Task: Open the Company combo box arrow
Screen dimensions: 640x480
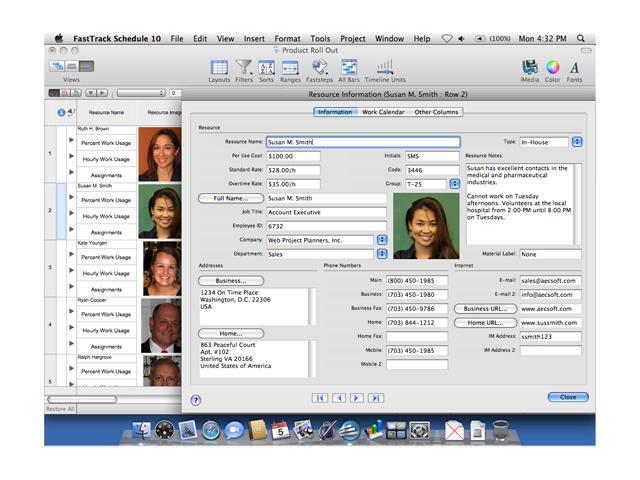Action: click(x=382, y=240)
